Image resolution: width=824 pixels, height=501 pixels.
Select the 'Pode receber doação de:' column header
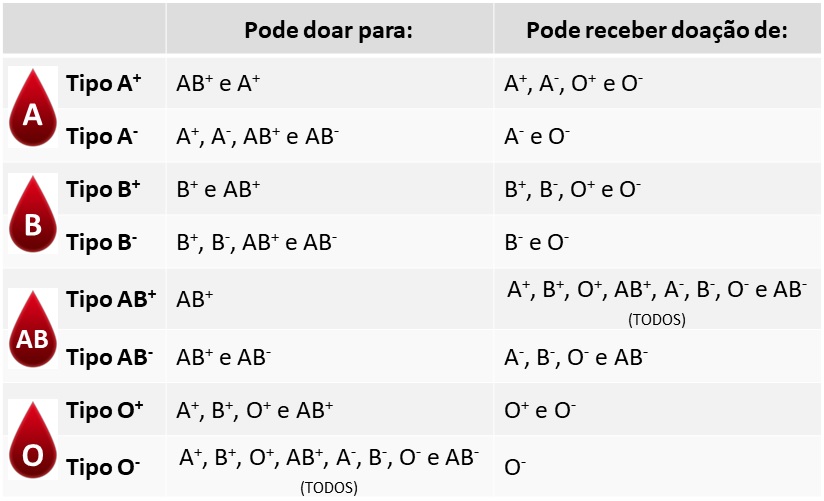(657, 30)
